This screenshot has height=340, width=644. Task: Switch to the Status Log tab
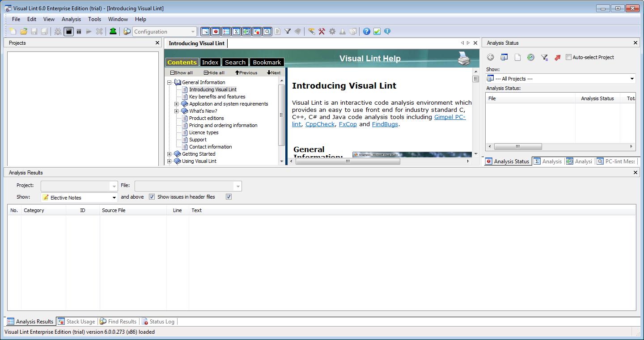pos(158,321)
